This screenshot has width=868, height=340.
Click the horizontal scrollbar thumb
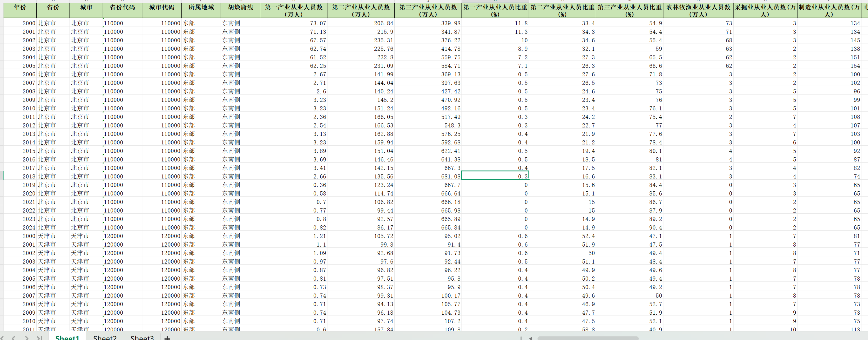point(588,338)
